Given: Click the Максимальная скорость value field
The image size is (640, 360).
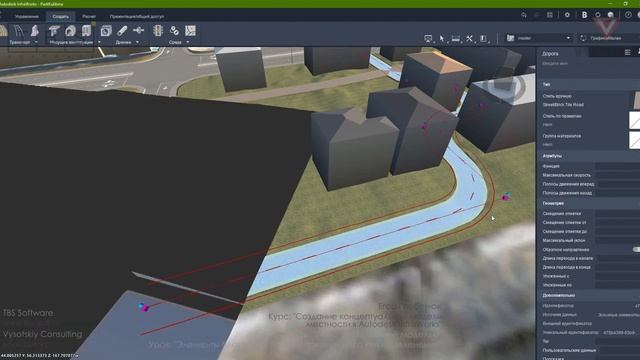Looking at the screenshot, I should click(x=618, y=175).
